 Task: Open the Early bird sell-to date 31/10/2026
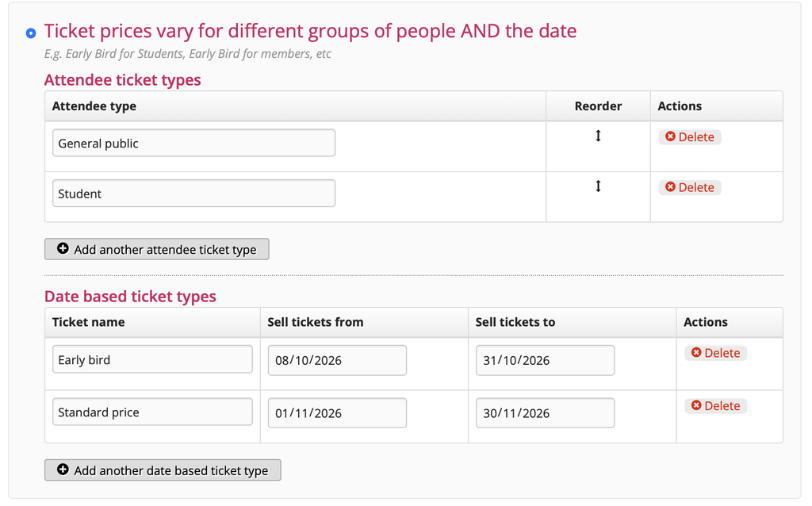pyautogui.click(x=546, y=361)
